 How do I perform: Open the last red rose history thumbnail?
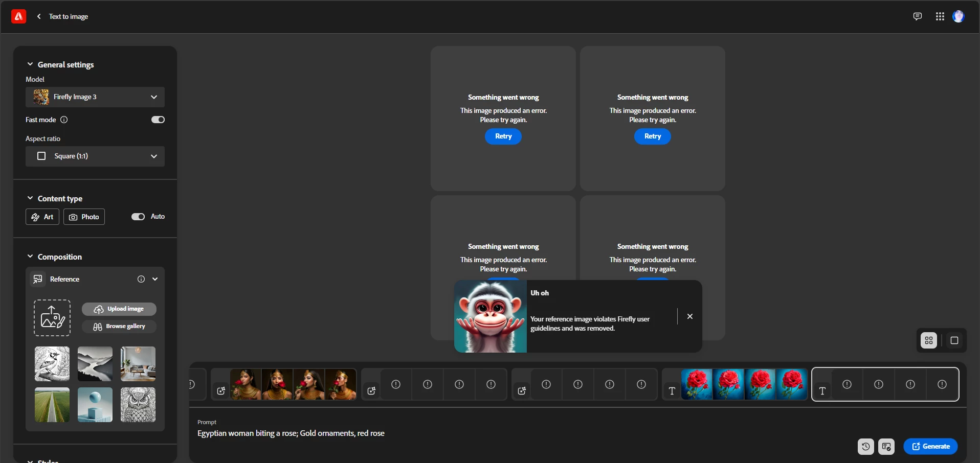[792, 384]
